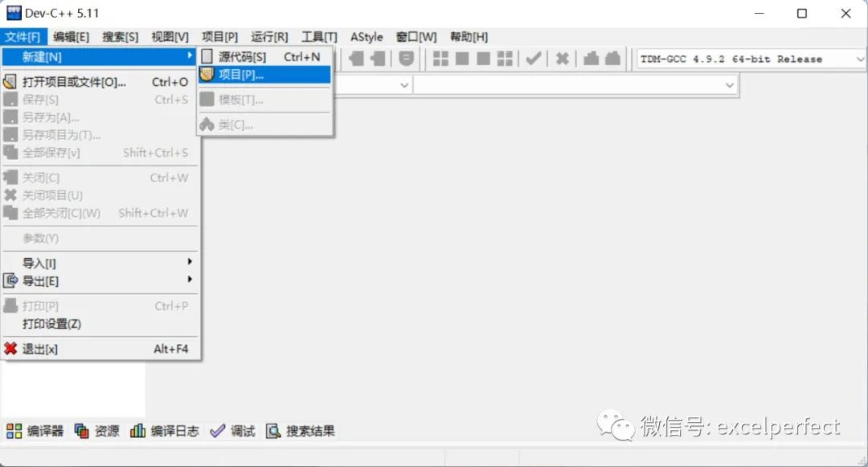Click the Compile four-squares toolbar icon
Screen dimensions: 868x467
(x=440, y=59)
